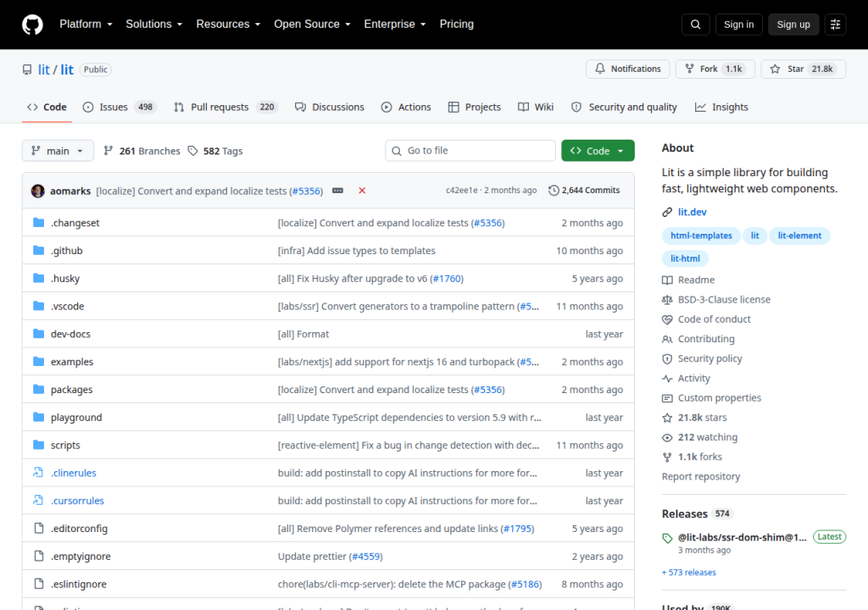Open the search magnifier button
This screenshot has height=610, width=868.
pos(696,25)
